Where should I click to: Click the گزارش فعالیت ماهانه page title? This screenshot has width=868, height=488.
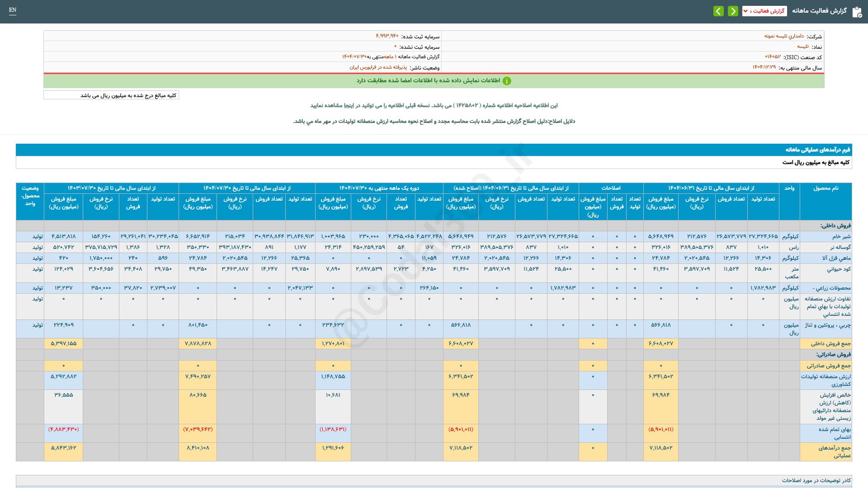[819, 11]
